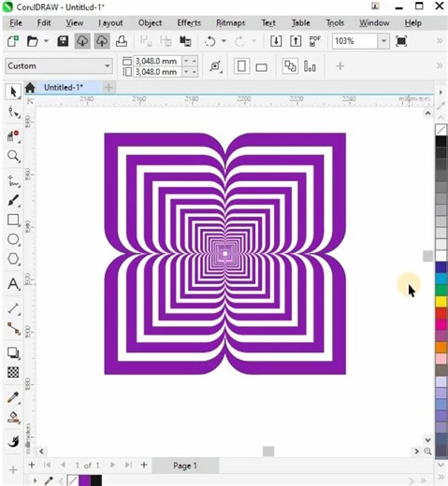Click the property bar plus button
448x486 pixels.
340,66
